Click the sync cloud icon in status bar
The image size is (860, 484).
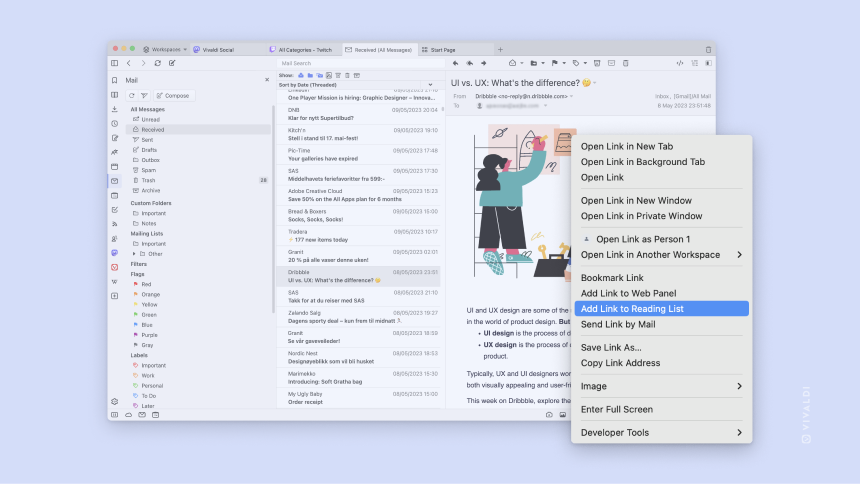(128, 415)
